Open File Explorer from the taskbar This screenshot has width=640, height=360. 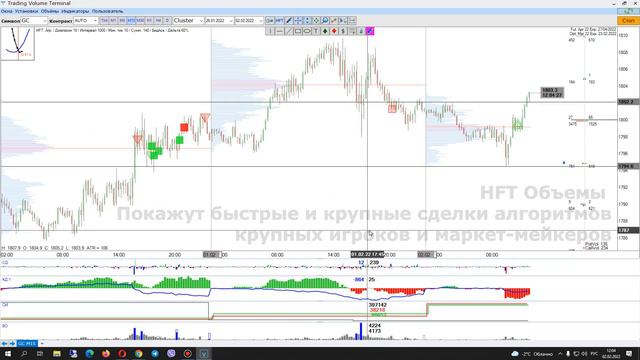click(57, 353)
